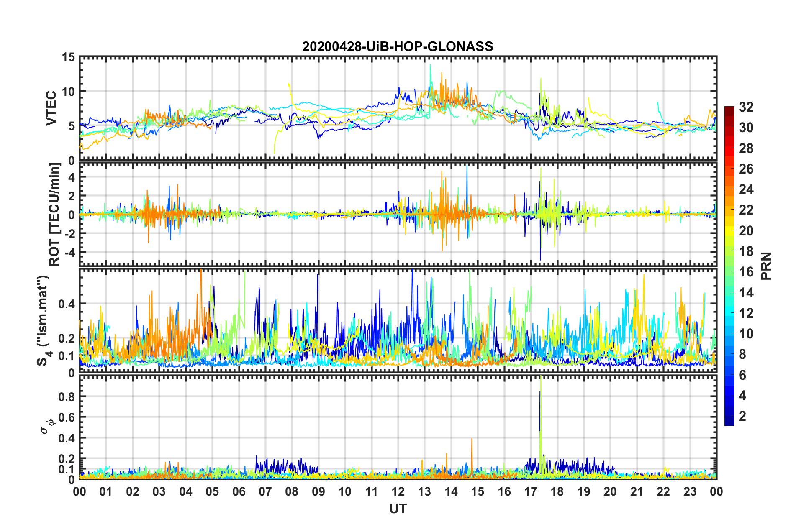Image resolution: width=796 pixels, height=532 pixels.
Task: Click the 02 tick label on UT axis
Action: coord(133,492)
